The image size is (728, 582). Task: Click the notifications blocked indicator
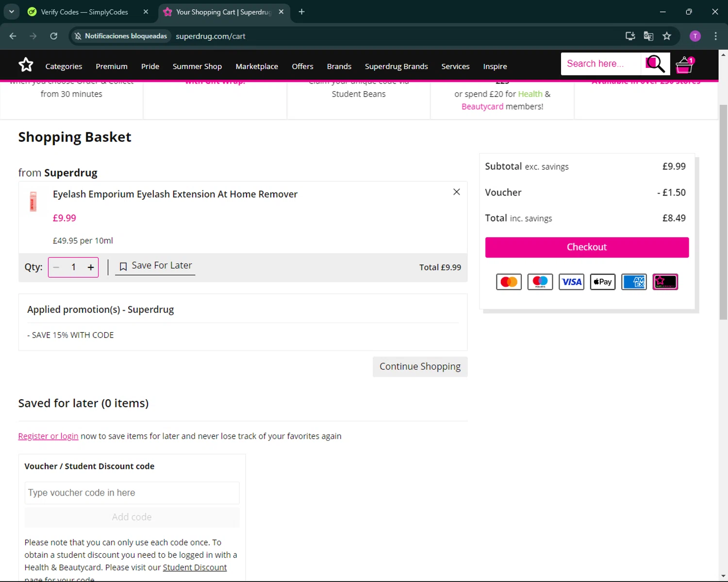point(121,36)
